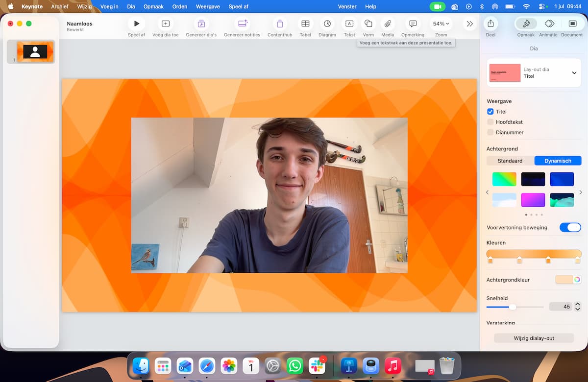Image resolution: width=588 pixels, height=382 pixels.
Task: Open the Archief menu
Action: [x=60, y=6]
